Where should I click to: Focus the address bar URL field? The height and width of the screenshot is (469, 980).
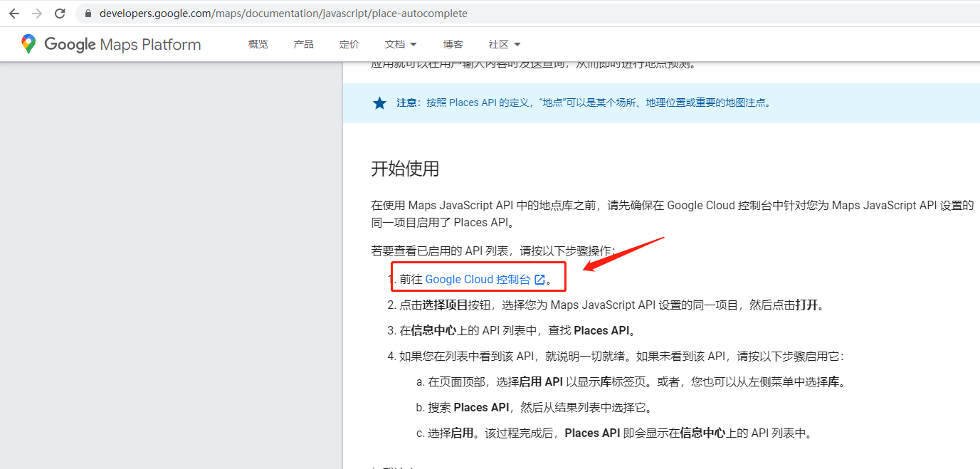click(527, 14)
